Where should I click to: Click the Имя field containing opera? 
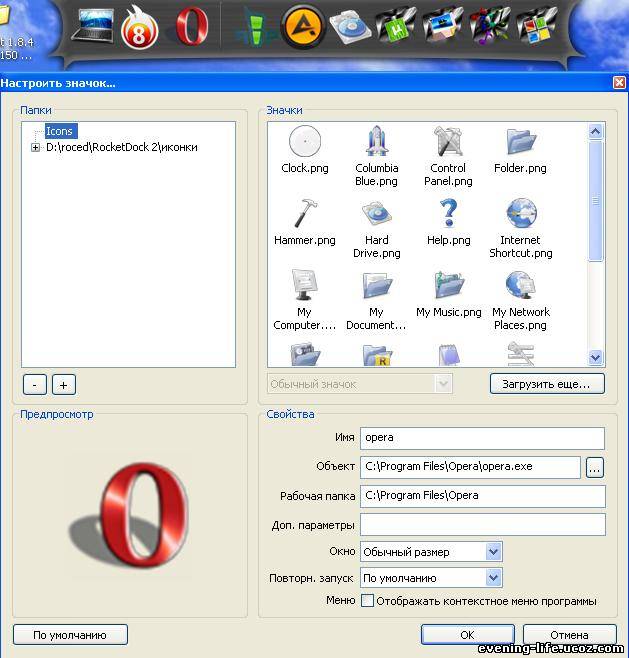482,438
